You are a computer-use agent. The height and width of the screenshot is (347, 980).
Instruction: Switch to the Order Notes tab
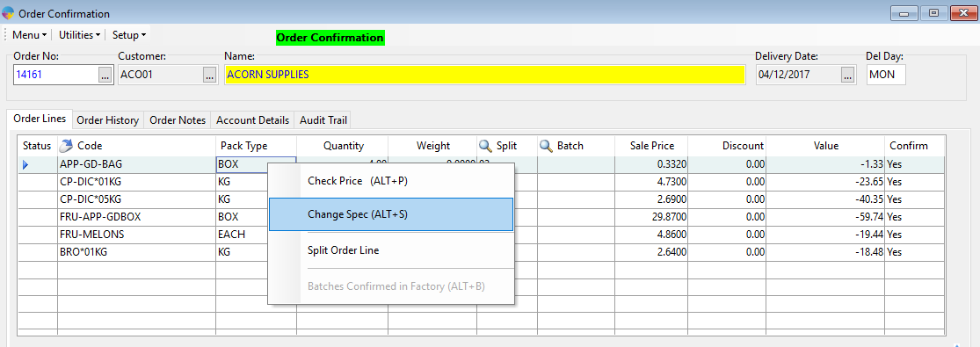click(x=178, y=120)
